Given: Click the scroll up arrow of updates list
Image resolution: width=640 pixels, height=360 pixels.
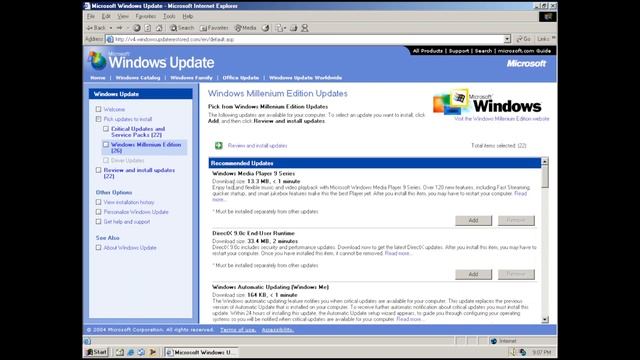Looking at the screenshot, I should [x=544, y=162].
